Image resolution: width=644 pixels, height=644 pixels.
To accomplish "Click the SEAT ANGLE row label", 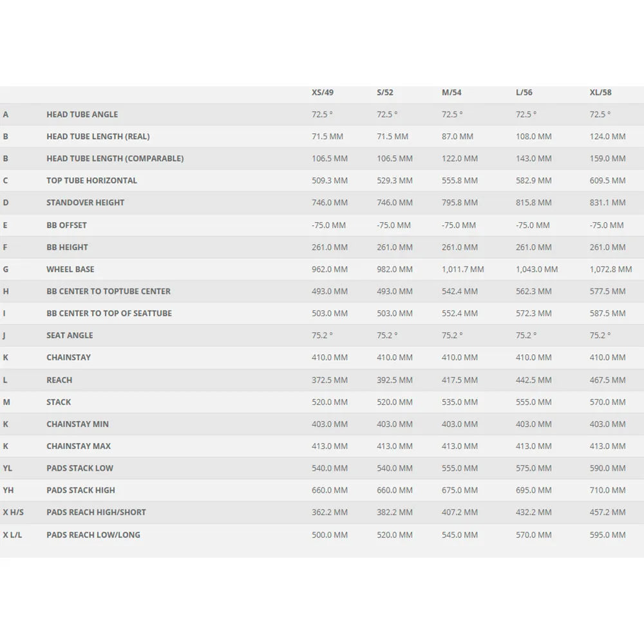I will tap(70, 335).
